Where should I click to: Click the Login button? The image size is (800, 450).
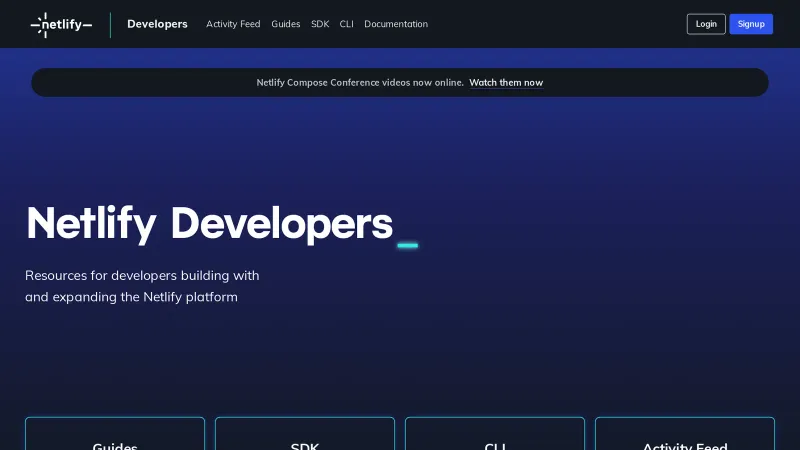pos(706,24)
